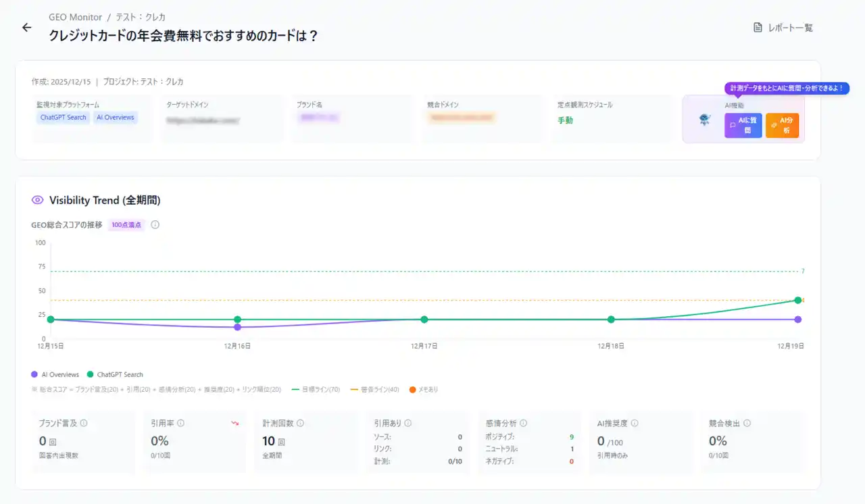
Task: Click the report icon beside レポート一覧
Action: coord(758,27)
